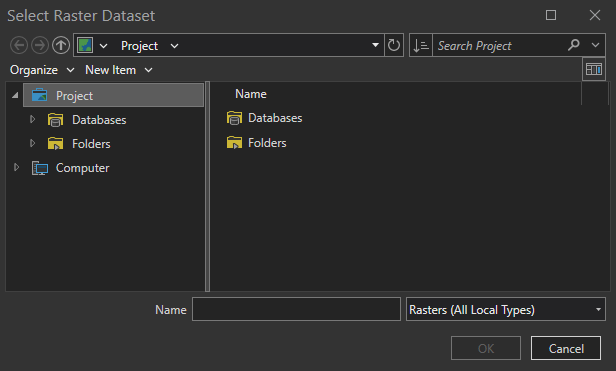Open the chevron beside the path bar map icon

point(103,46)
